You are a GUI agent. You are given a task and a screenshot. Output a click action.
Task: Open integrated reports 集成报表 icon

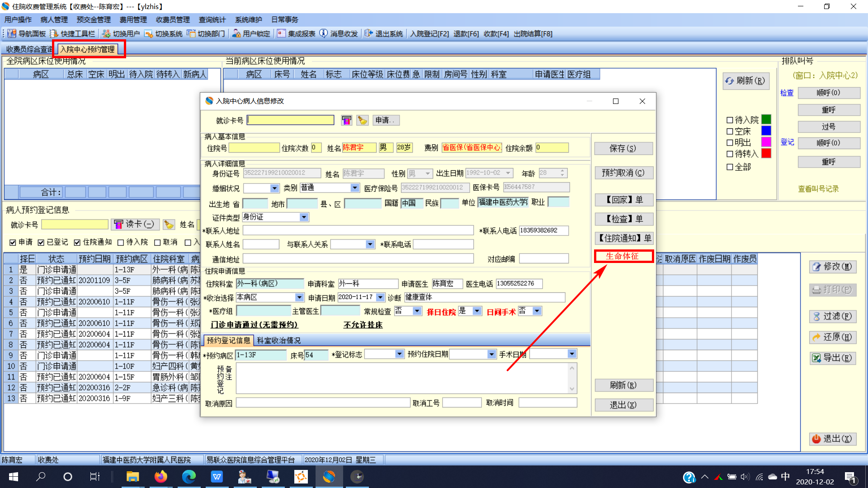(x=281, y=34)
